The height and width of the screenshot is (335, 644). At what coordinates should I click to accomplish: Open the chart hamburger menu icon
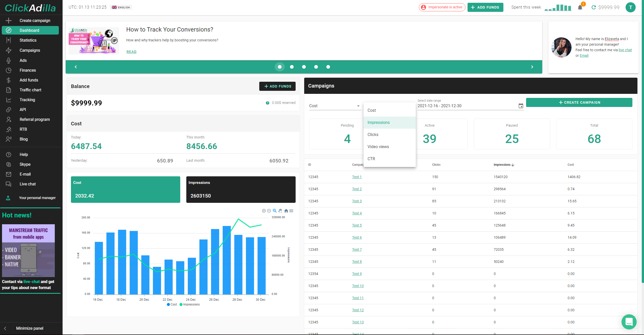click(291, 211)
